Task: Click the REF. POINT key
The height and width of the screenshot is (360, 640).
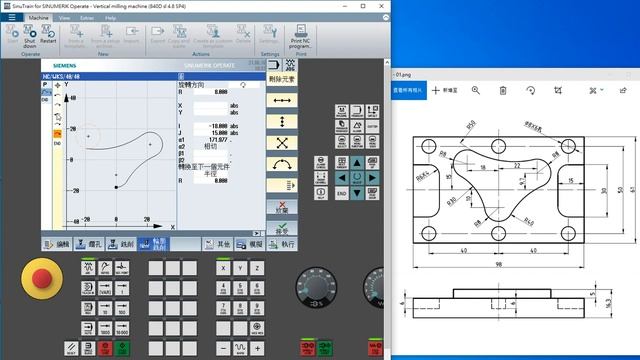Action: (122, 268)
